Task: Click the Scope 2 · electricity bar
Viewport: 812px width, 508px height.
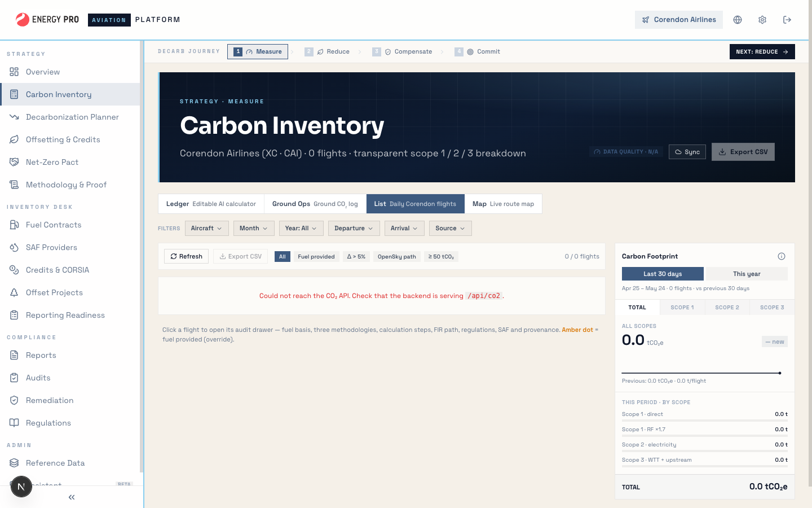Action: click(705, 451)
